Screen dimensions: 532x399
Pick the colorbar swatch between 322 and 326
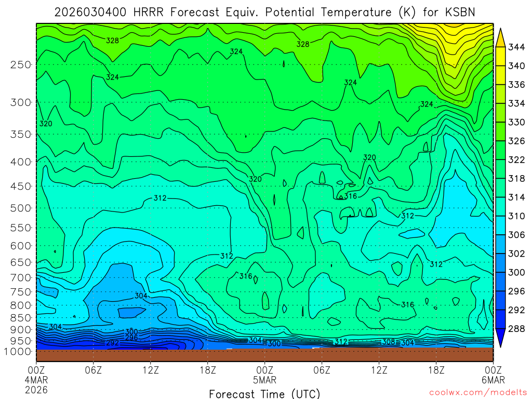(x=500, y=150)
